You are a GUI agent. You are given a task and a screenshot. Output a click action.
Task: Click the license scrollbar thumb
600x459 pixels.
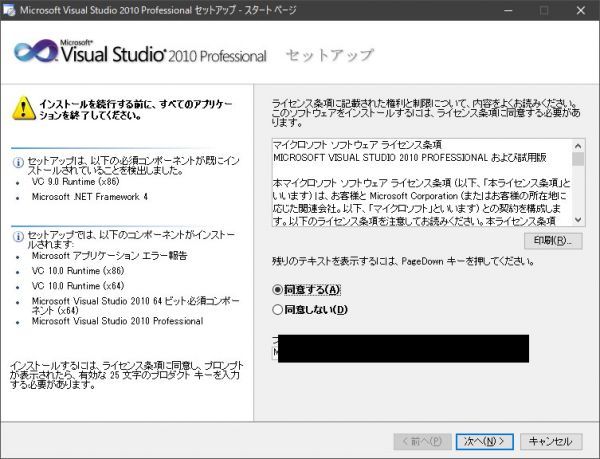578,159
